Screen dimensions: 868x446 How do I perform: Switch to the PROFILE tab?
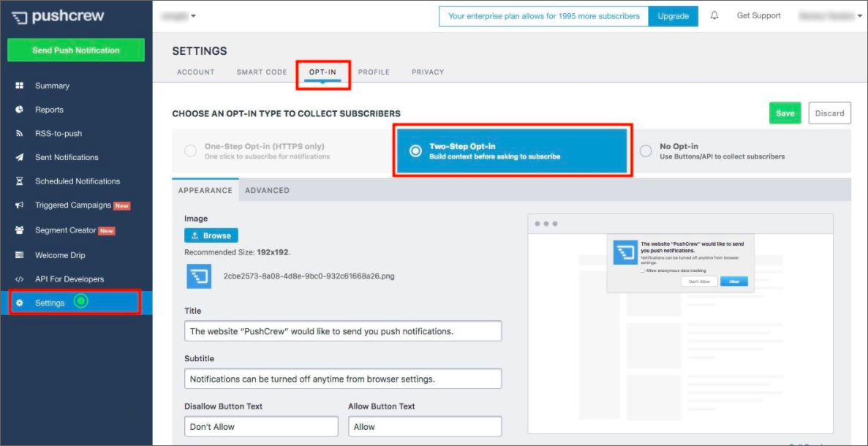click(x=374, y=72)
